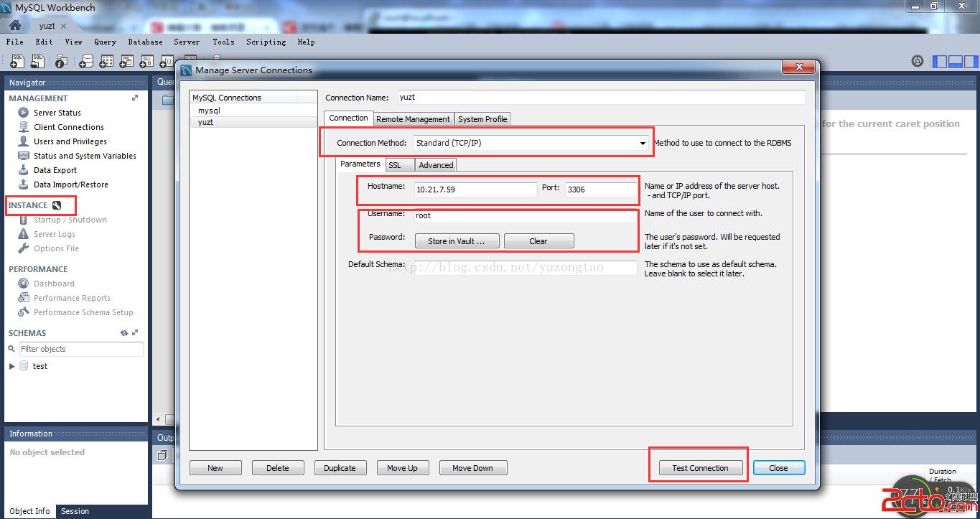Create a new function toolbar icon
The image size is (980, 519).
pyautogui.click(x=167, y=62)
